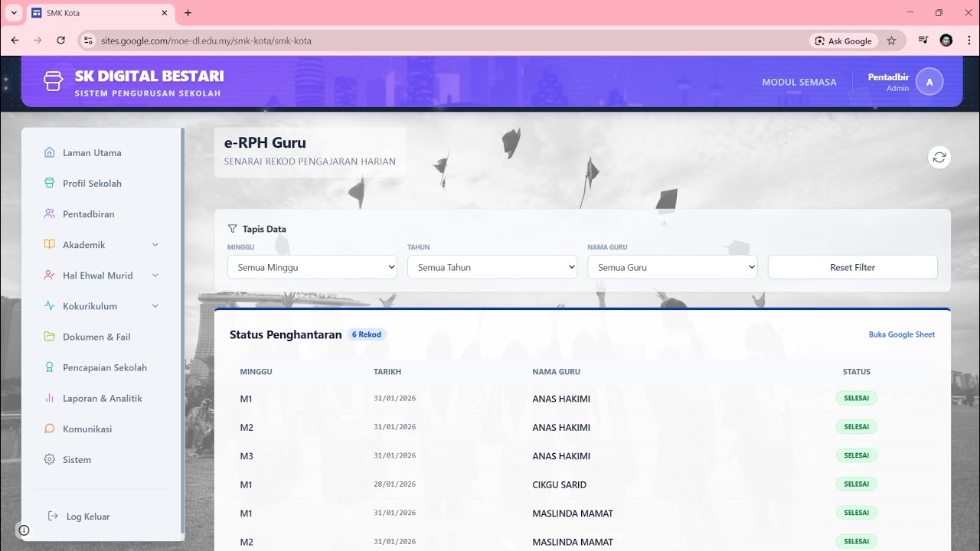
Task: View site information icon in address bar
Action: point(88,41)
